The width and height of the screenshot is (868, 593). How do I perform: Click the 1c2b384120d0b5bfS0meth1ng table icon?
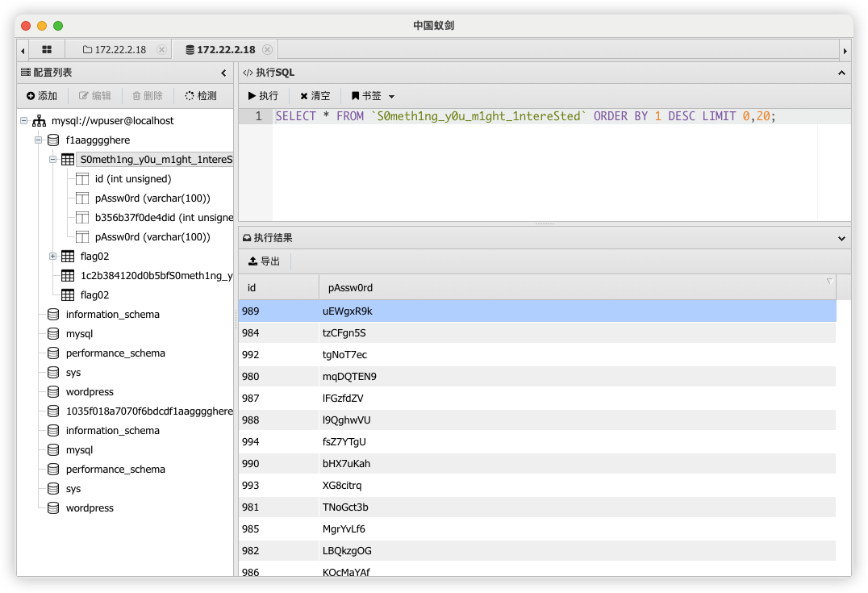click(68, 276)
